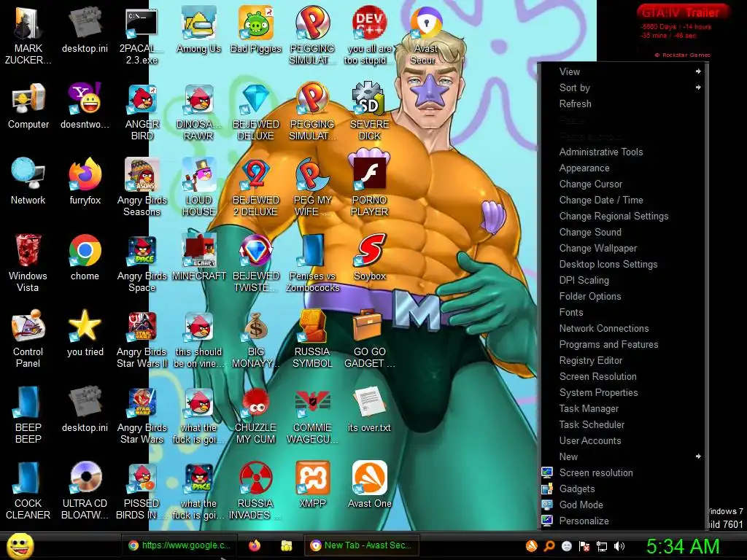Select the Angry Birds Seasons icon
Viewport: 747px width, 560px height.
click(x=142, y=187)
